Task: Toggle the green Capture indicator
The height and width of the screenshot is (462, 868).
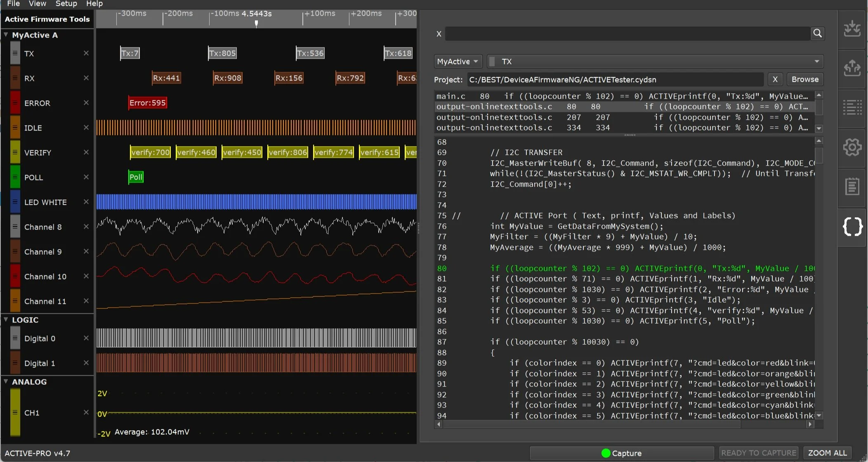Action: pos(605,453)
